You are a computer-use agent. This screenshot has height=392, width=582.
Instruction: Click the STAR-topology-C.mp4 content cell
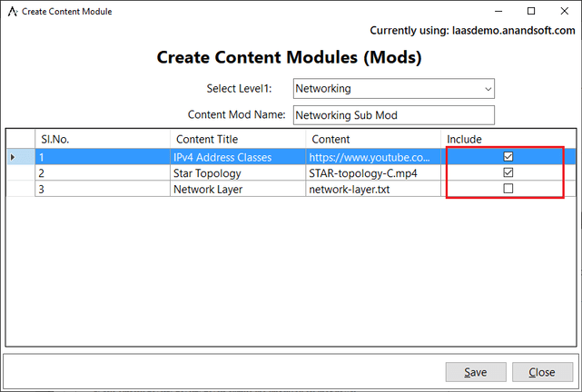(x=373, y=172)
